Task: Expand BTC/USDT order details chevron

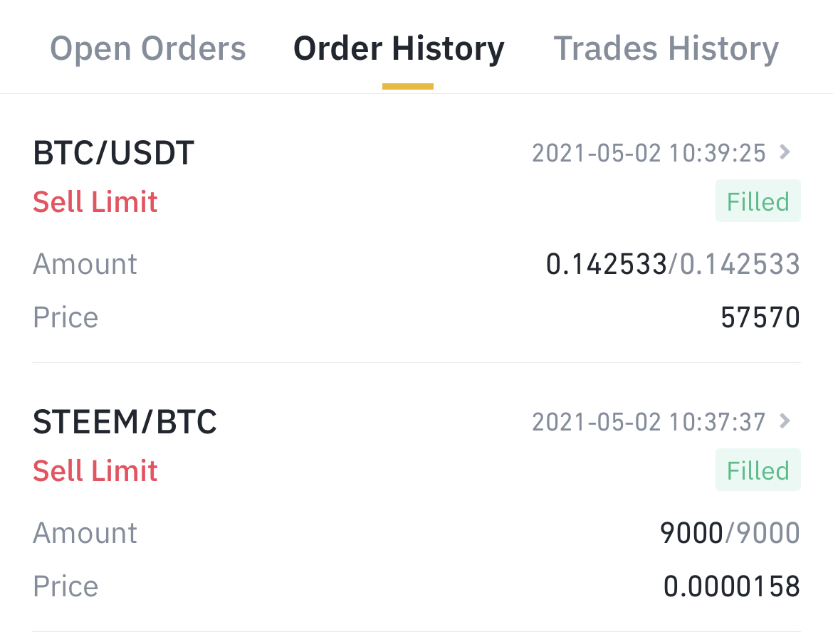Action: pos(785,152)
